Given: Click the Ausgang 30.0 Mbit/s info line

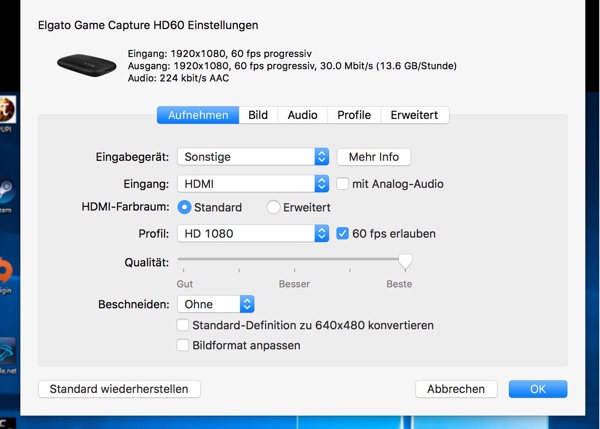Looking at the screenshot, I should [292, 66].
